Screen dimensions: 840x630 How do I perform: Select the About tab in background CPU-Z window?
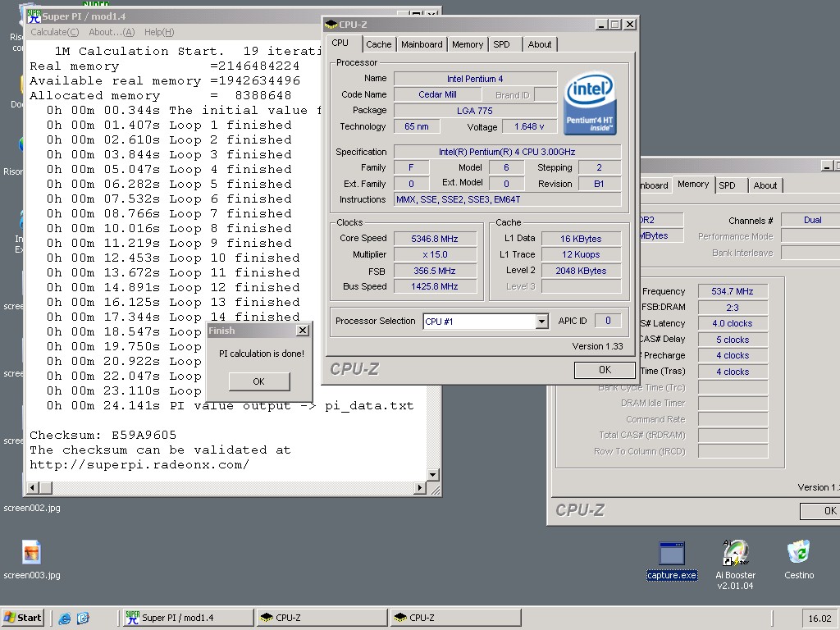point(765,185)
